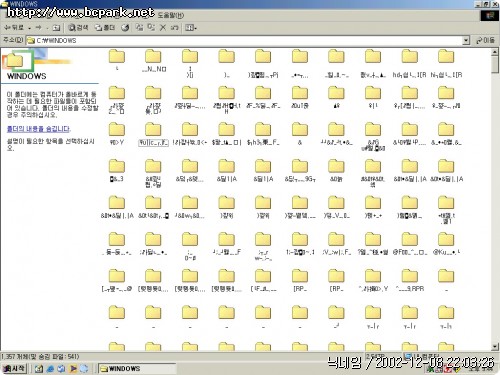Viewport: 500px width, 375px height.
Task: Click the Up one level folder icon
Action: pos(56,28)
